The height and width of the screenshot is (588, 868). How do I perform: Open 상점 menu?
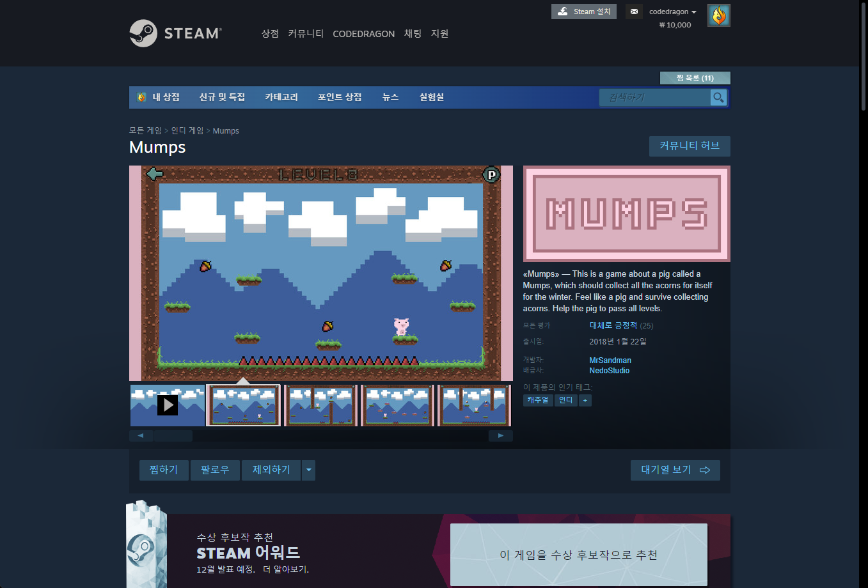click(x=270, y=33)
